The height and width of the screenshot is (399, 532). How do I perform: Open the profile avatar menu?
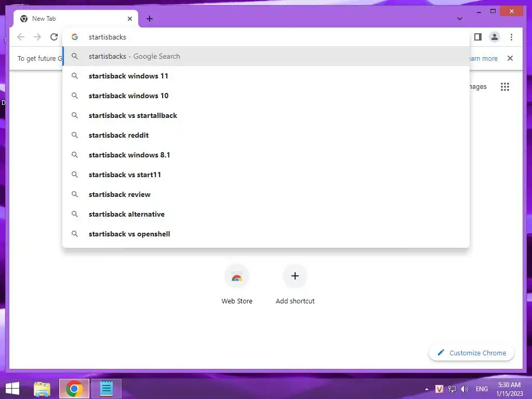click(x=495, y=37)
